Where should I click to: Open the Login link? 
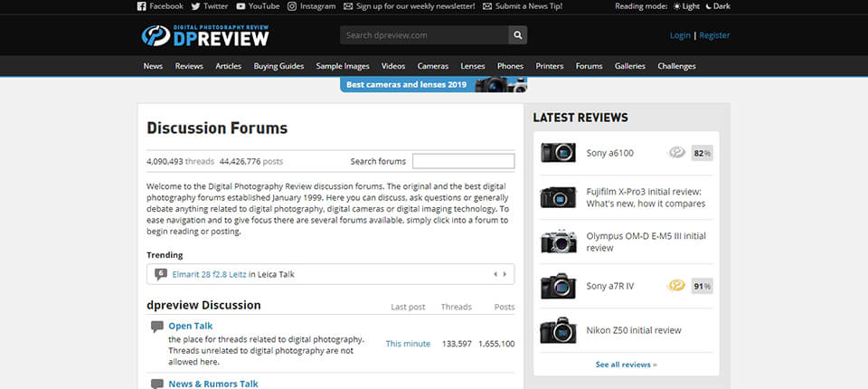coord(680,35)
